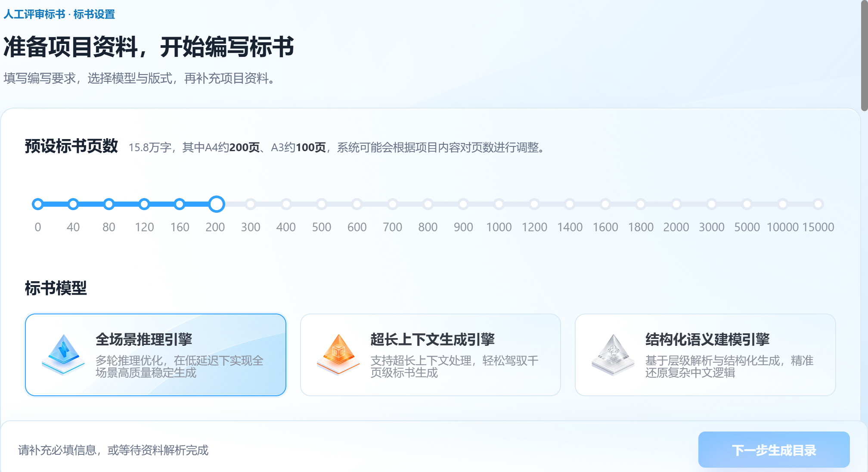Viewport: 868px width, 472px height.
Task: Set preset pages to 3000
Action: coord(712,204)
